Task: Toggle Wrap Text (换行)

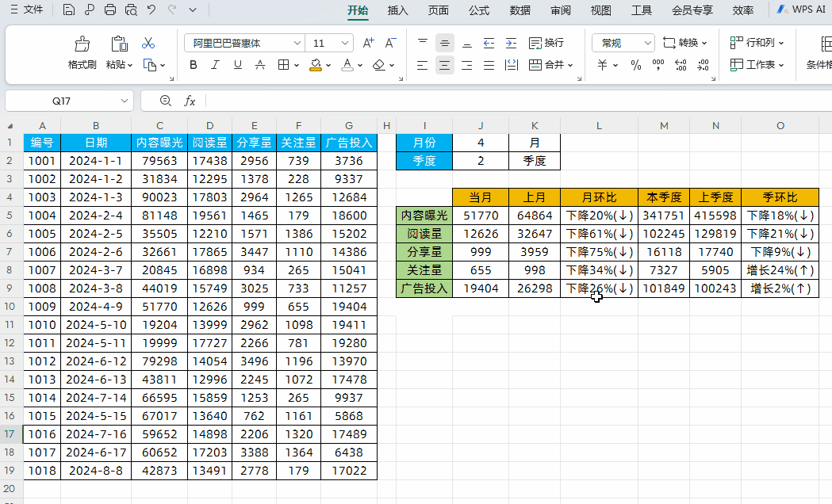Action: click(x=546, y=43)
